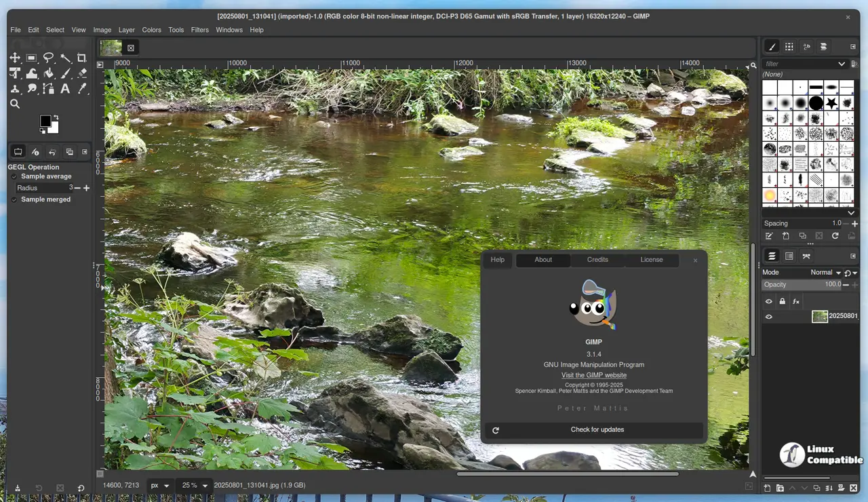Pick the black star brush
The width and height of the screenshot is (868, 502).
point(831,103)
